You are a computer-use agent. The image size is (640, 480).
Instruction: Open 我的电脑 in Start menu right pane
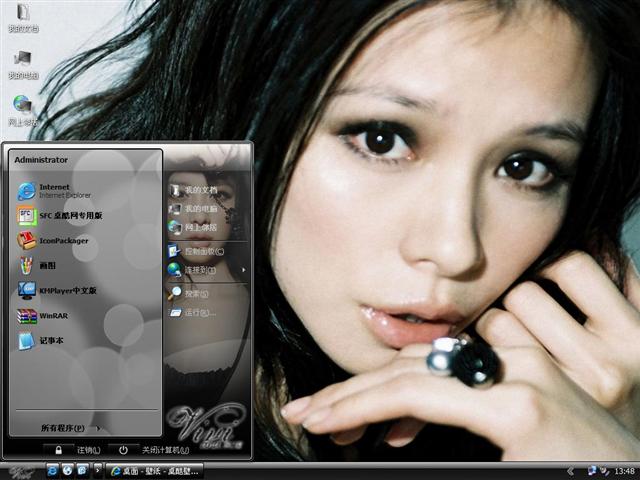(x=193, y=209)
